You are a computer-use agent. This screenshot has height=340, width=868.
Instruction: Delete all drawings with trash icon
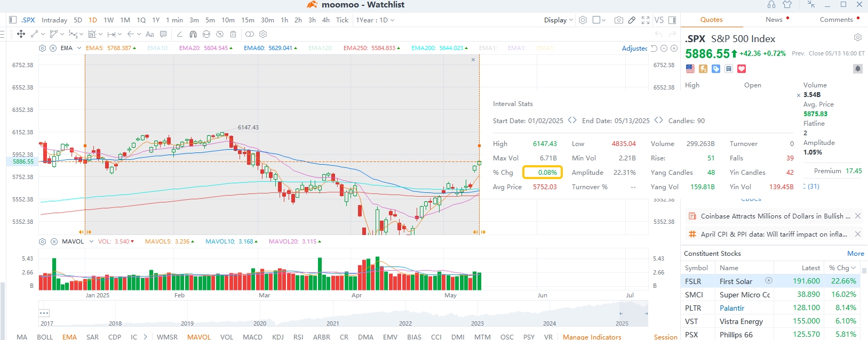pyautogui.click(x=233, y=34)
